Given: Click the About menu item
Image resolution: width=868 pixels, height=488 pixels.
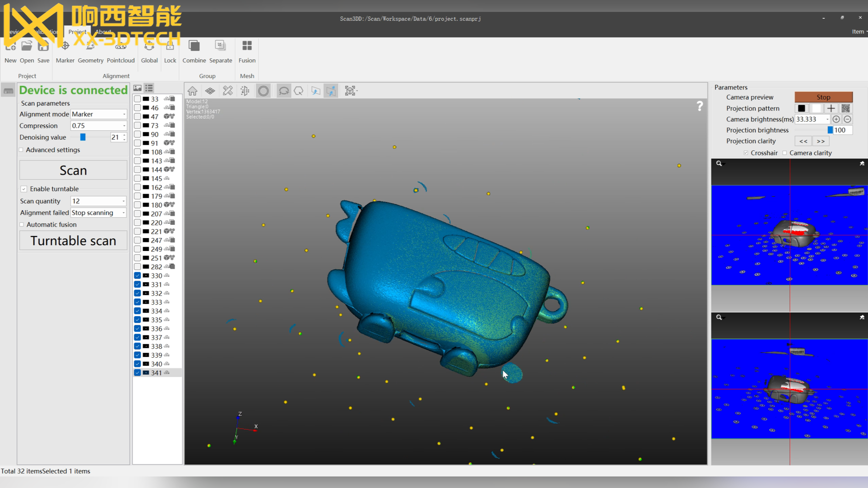Looking at the screenshot, I should click(104, 32).
